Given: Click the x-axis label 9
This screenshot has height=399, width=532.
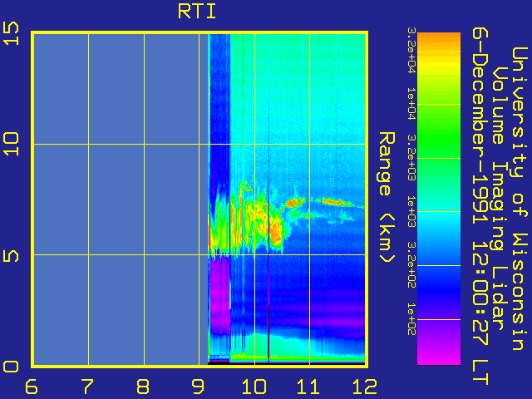Looking at the screenshot, I should coord(198,387).
